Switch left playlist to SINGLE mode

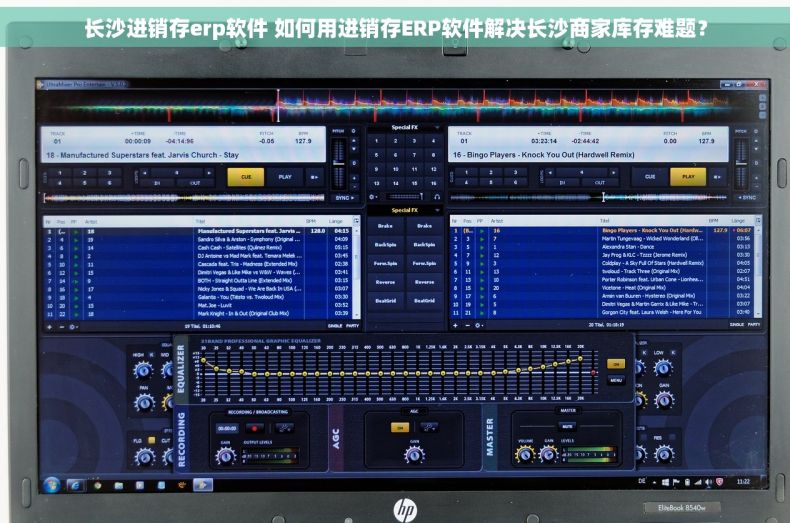pos(335,326)
